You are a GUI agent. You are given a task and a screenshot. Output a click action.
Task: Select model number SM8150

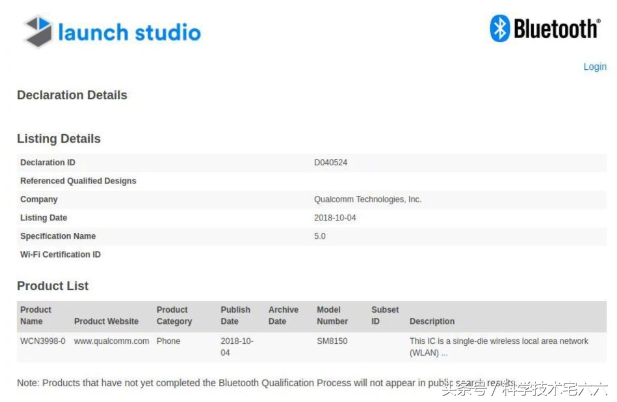332,341
